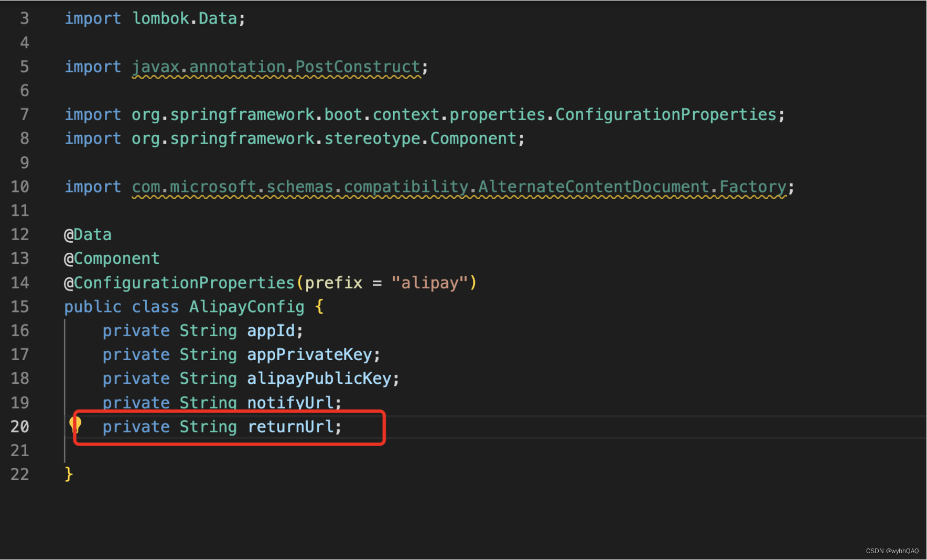This screenshot has height=560, width=927.
Task: Click line number 3 in the gutter
Action: pos(24,18)
